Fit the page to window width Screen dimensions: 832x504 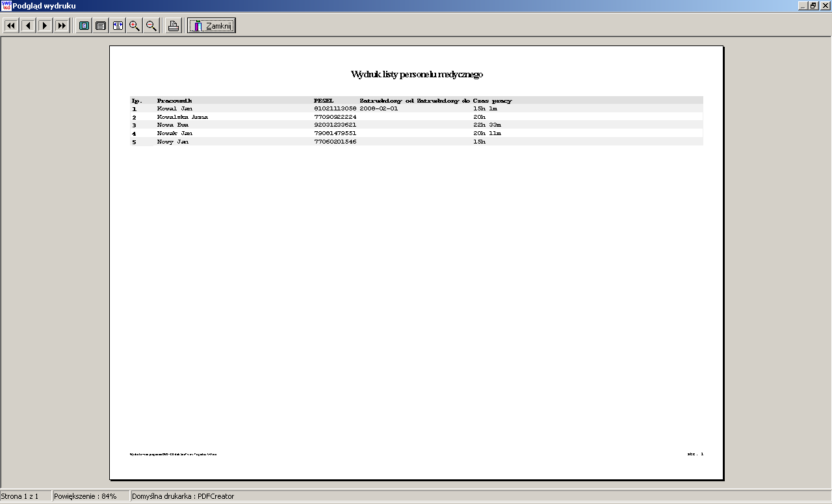118,26
